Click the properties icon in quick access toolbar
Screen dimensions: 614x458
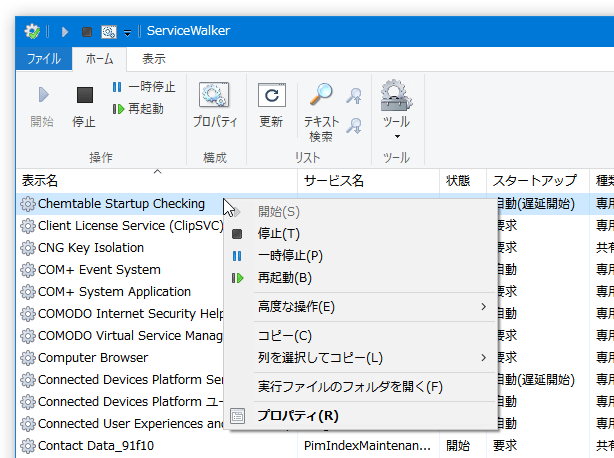[x=109, y=32]
